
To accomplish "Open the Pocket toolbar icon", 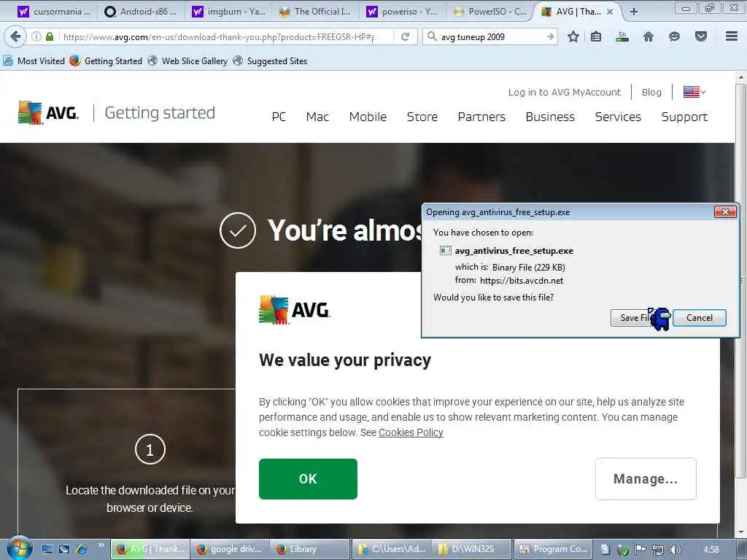I will click(x=701, y=36).
